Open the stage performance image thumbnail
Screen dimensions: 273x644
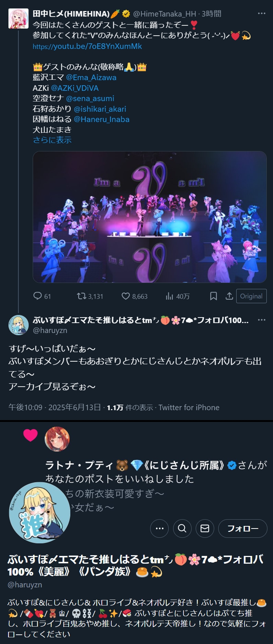(x=150, y=217)
